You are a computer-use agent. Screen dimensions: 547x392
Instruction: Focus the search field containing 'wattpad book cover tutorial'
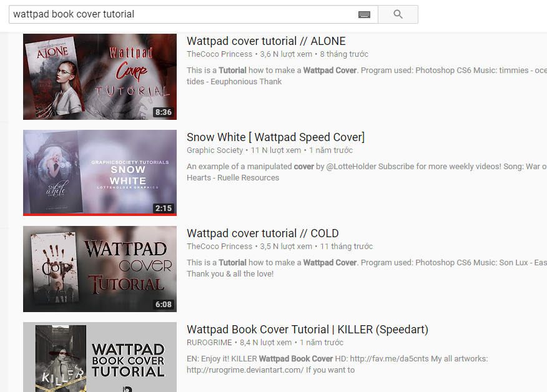pos(194,14)
